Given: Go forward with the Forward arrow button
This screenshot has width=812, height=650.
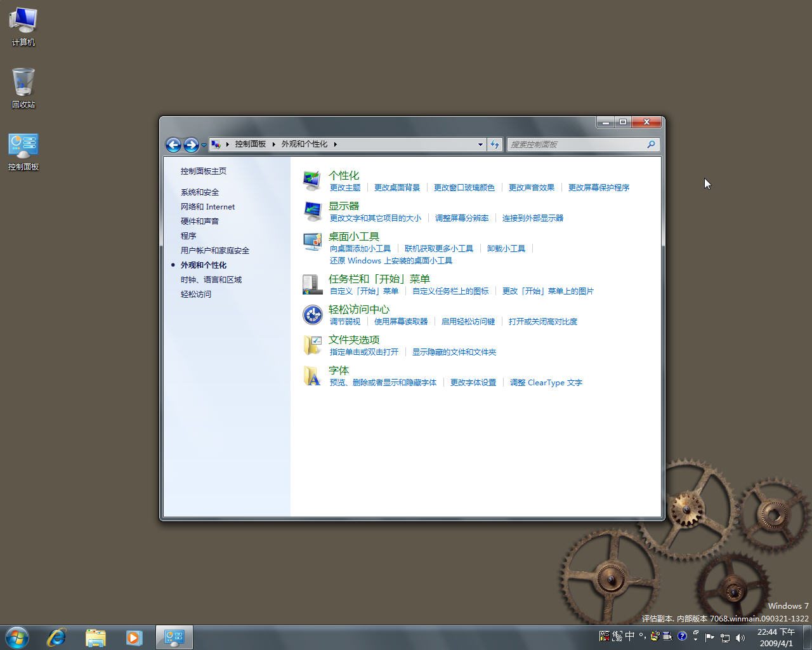Looking at the screenshot, I should (x=191, y=145).
